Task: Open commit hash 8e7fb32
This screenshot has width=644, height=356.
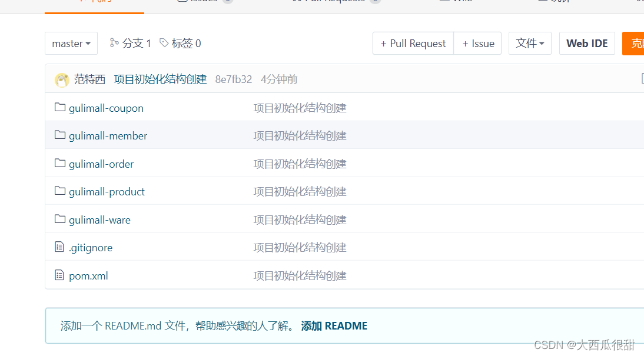Action: tap(234, 79)
